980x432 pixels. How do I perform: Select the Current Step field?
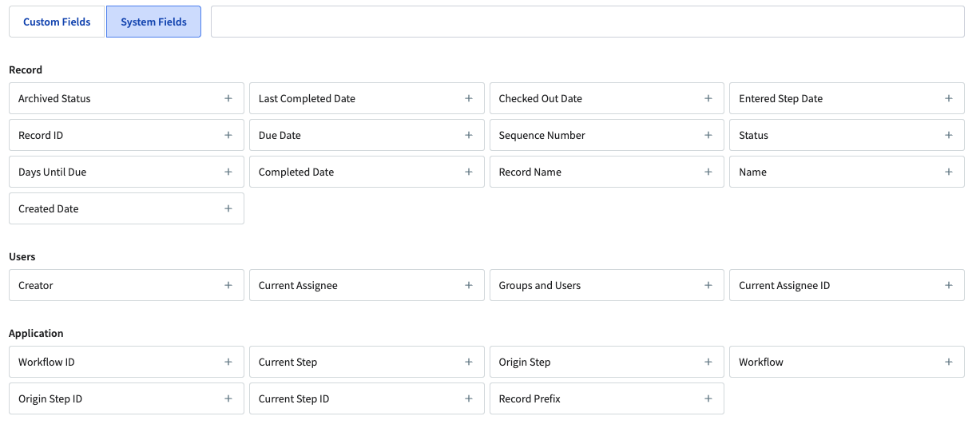tap(351, 363)
